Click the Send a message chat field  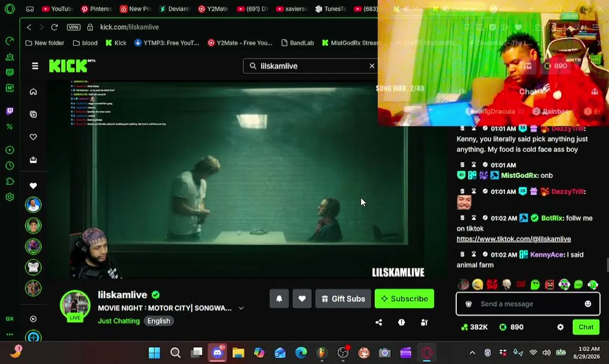coord(528,304)
